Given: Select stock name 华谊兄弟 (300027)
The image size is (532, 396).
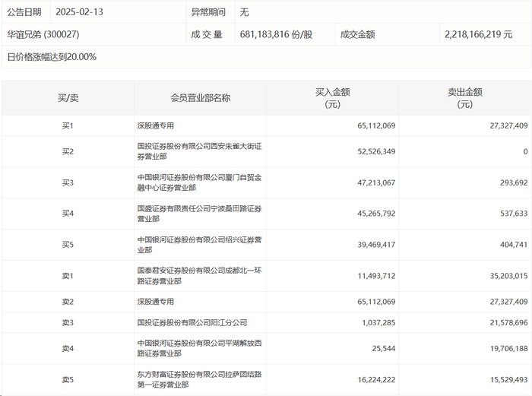Looking at the screenshot, I should (x=43, y=34).
